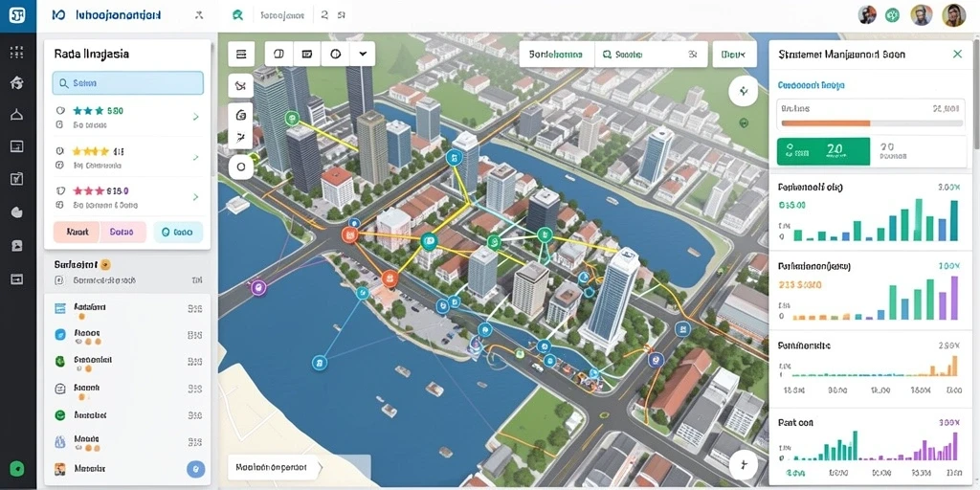Select the purple marker pin near the bridge
The width and height of the screenshot is (980, 490).
[x=258, y=287]
